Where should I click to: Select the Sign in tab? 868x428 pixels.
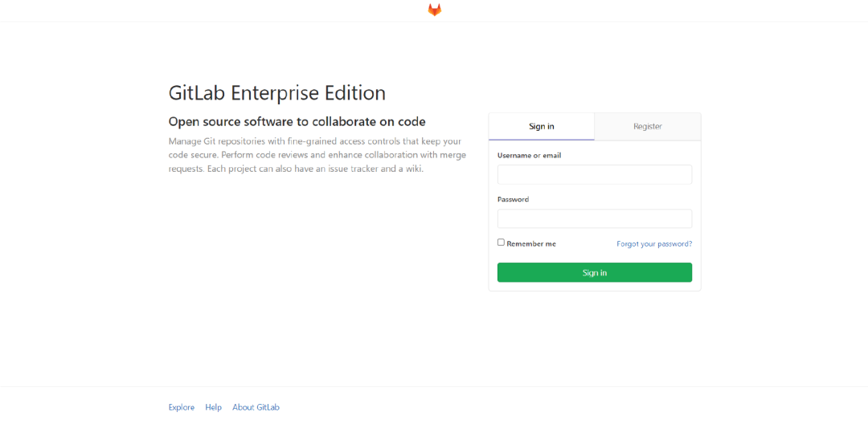coord(541,127)
